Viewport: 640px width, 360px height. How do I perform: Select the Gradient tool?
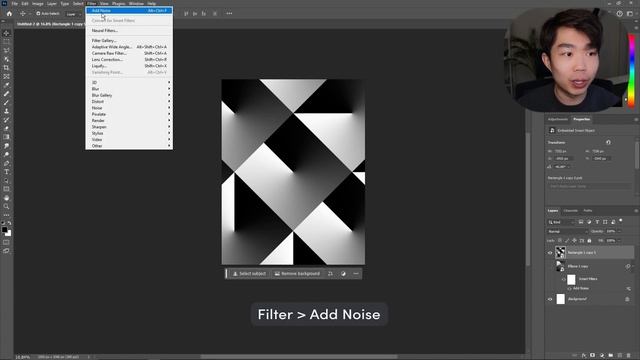tap(6, 137)
